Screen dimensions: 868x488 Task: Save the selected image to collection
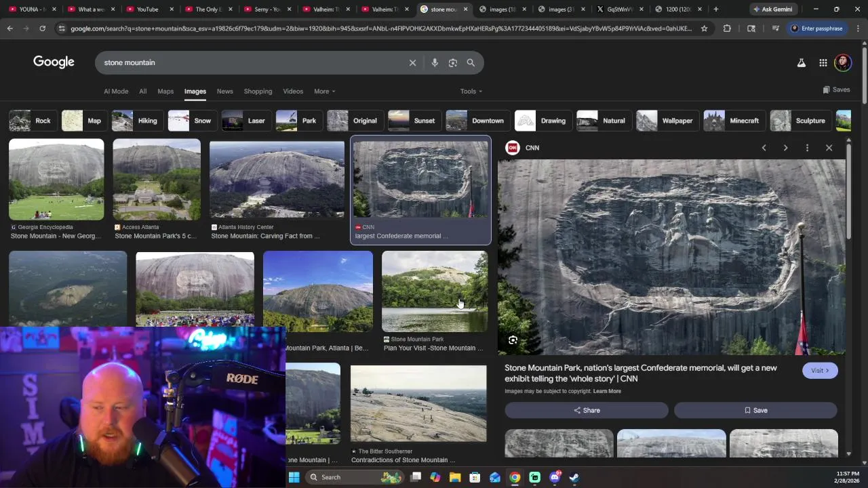[x=755, y=410]
